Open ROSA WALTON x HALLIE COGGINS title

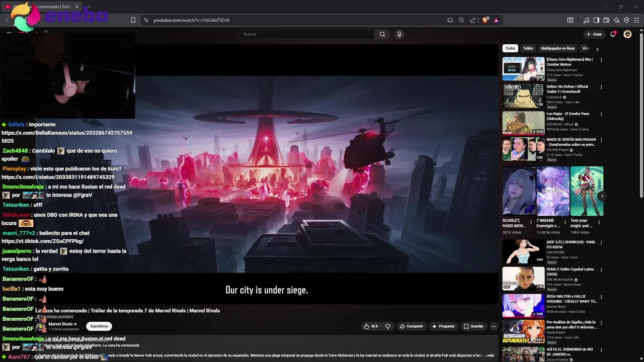coord(572,299)
